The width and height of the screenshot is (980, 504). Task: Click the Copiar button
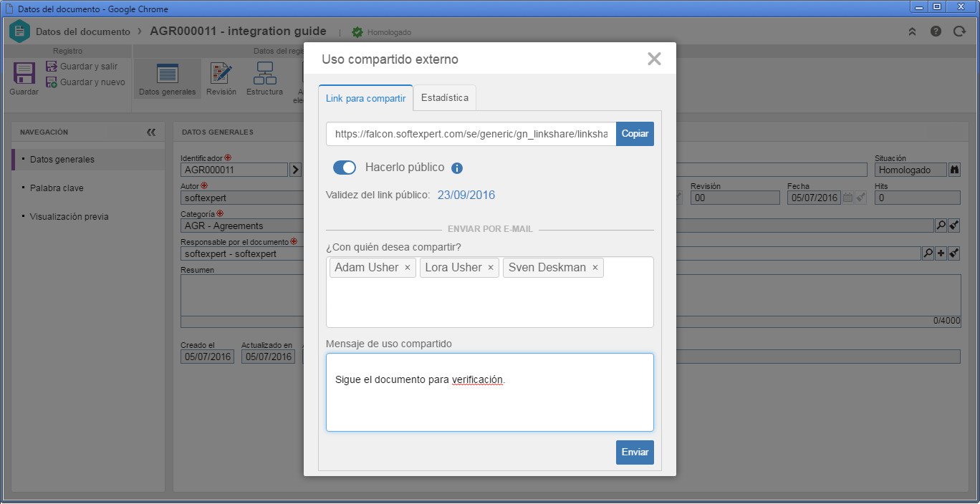click(x=635, y=134)
